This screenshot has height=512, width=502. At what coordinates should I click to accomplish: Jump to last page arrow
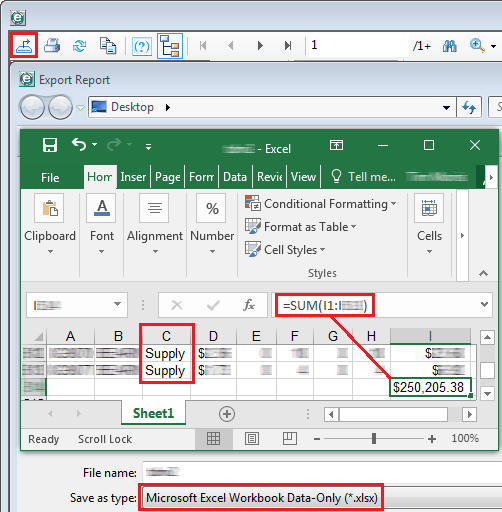[288, 45]
